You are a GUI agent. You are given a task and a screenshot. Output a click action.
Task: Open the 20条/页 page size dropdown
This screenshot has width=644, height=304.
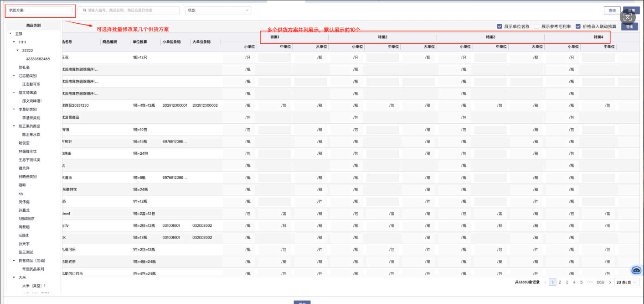(627, 283)
